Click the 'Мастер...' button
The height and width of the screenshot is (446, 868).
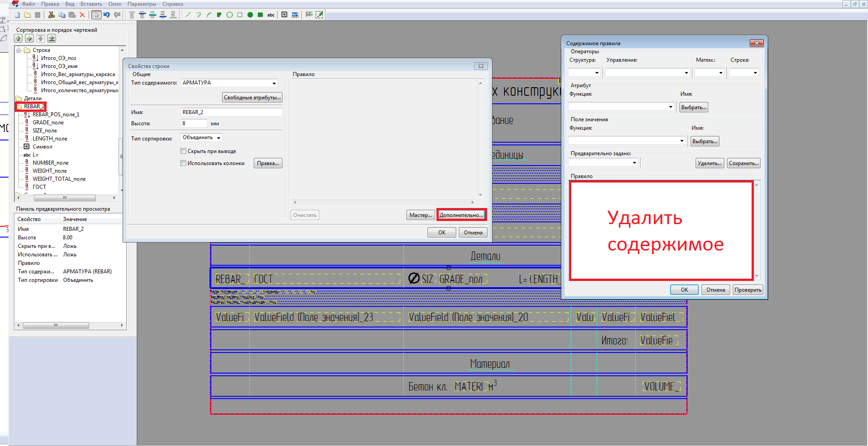[421, 215]
